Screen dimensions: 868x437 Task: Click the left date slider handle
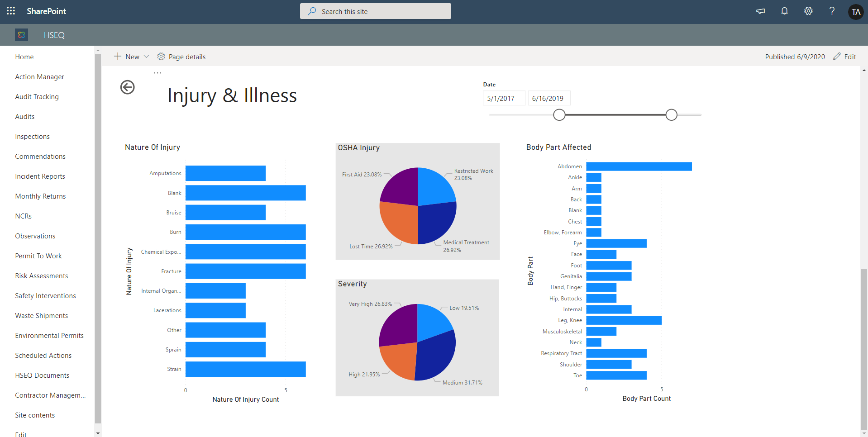pyautogui.click(x=559, y=115)
